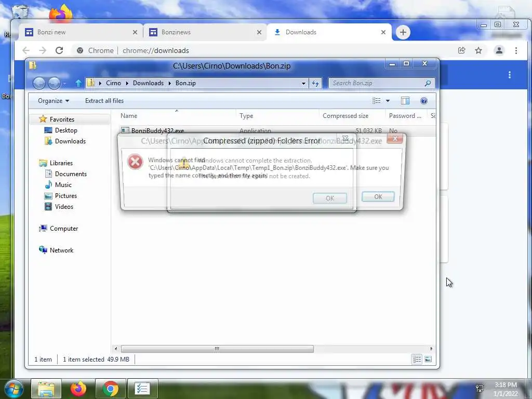The width and height of the screenshot is (532, 399).
Task: Click Explorer back button
Action: point(39,83)
